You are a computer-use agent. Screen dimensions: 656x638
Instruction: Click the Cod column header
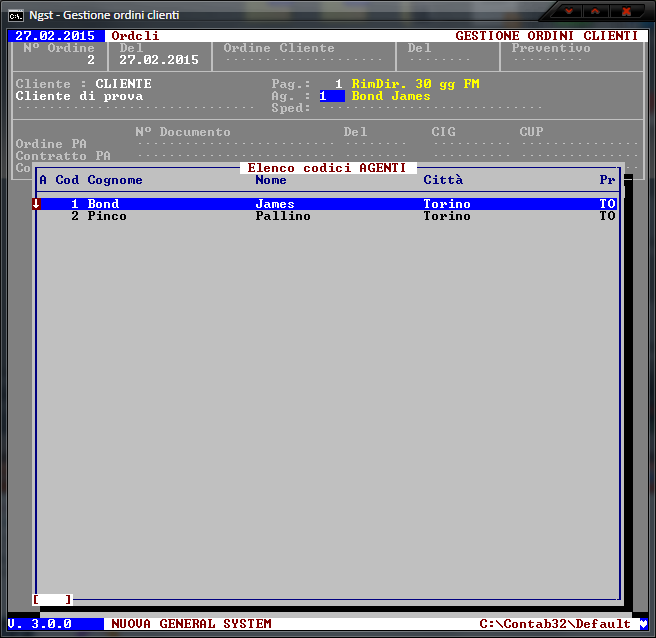click(67, 180)
